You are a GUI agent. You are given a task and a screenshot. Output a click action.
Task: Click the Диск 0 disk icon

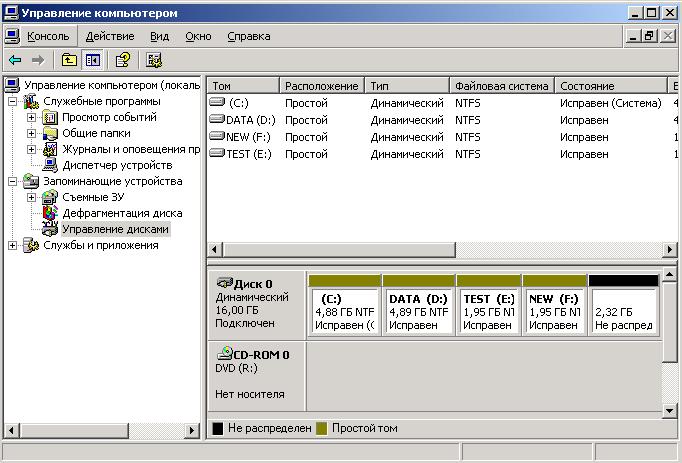(225, 283)
